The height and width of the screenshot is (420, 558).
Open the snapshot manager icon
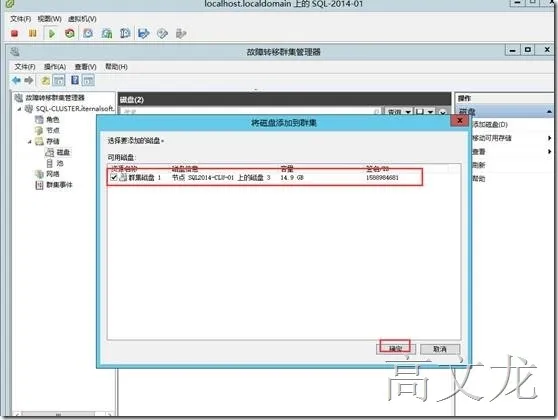pyautogui.click(x=125, y=33)
